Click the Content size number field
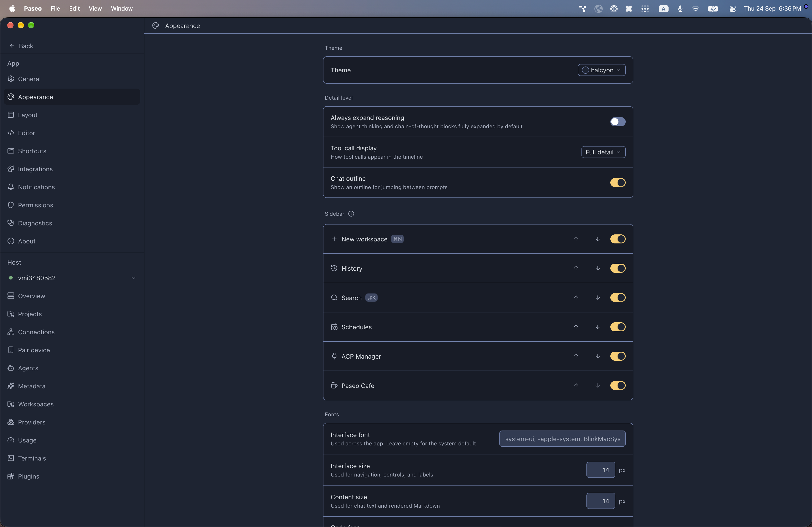The width and height of the screenshot is (812, 527). [x=600, y=501]
